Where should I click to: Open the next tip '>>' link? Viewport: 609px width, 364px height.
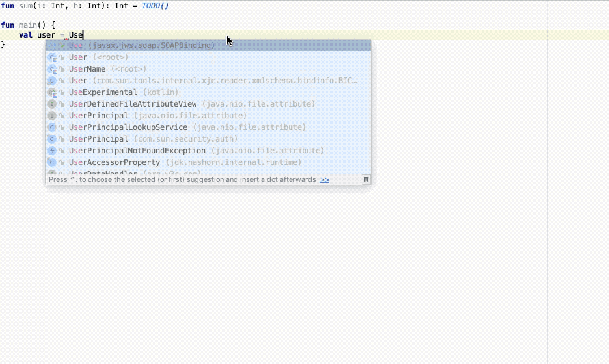pyautogui.click(x=325, y=179)
